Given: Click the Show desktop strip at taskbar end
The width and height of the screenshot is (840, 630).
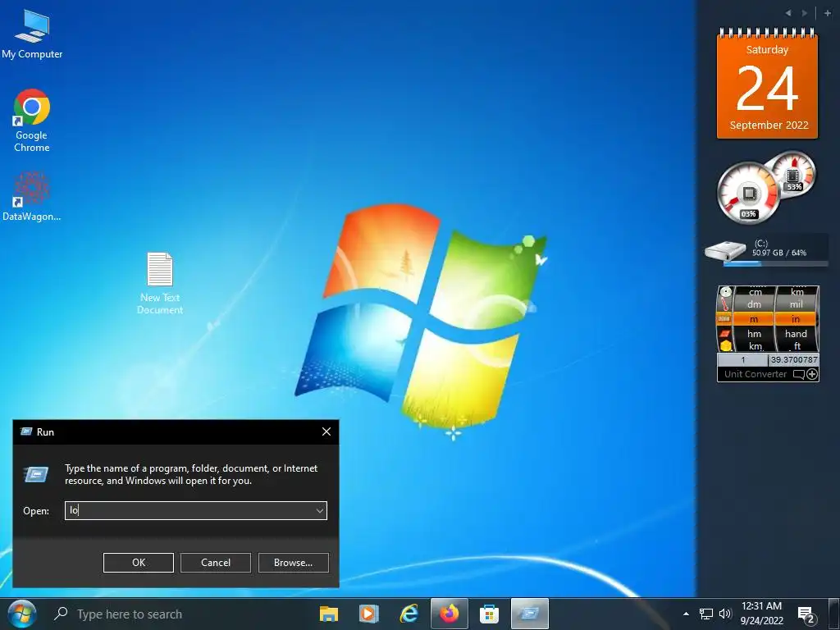Looking at the screenshot, I should (x=832, y=614).
